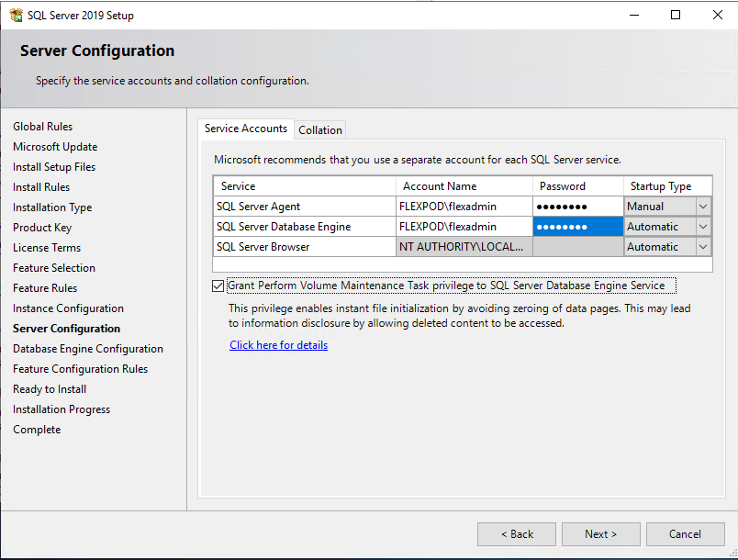The height and width of the screenshot is (560, 738).
Task: Open Startup Type dropdown for SQL Server Agent
Action: click(x=703, y=207)
